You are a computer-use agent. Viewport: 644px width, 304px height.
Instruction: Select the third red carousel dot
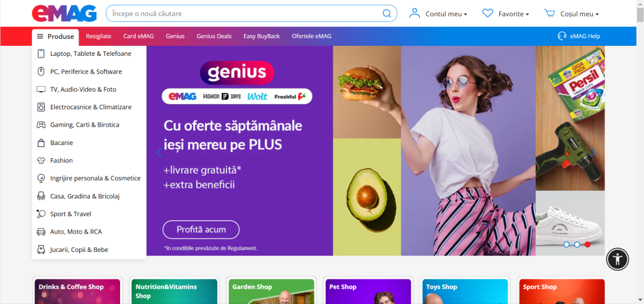588,244
